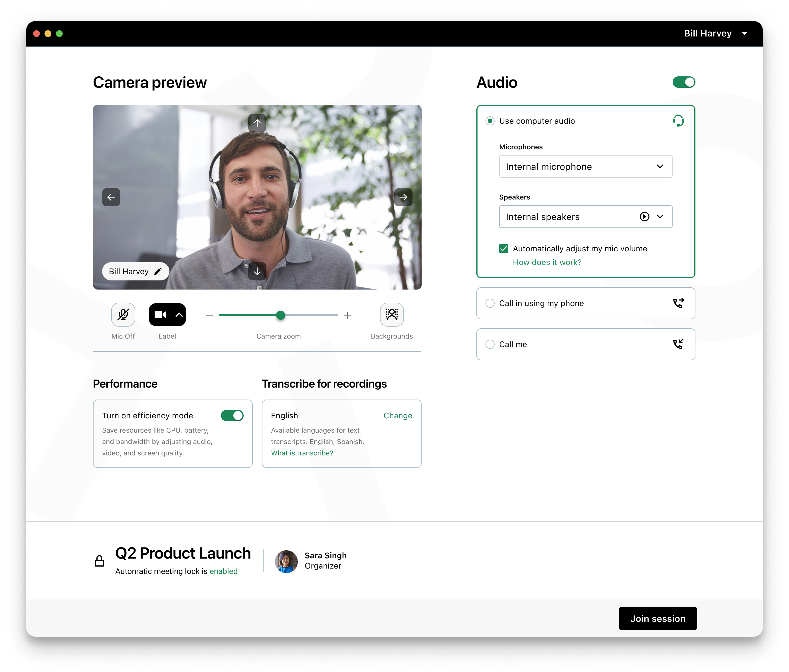Select the Call me option
Image resolution: width=789 pixels, height=672 pixels.
[x=490, y=344]
